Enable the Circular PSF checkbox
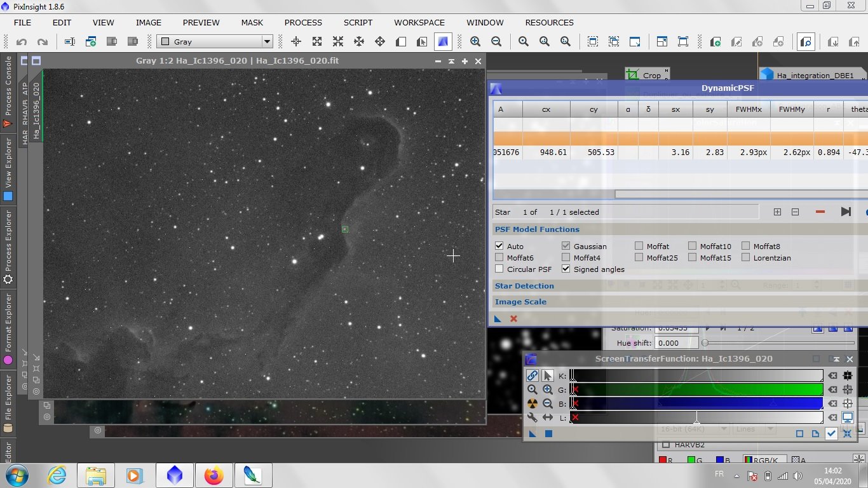 [499, 269]
